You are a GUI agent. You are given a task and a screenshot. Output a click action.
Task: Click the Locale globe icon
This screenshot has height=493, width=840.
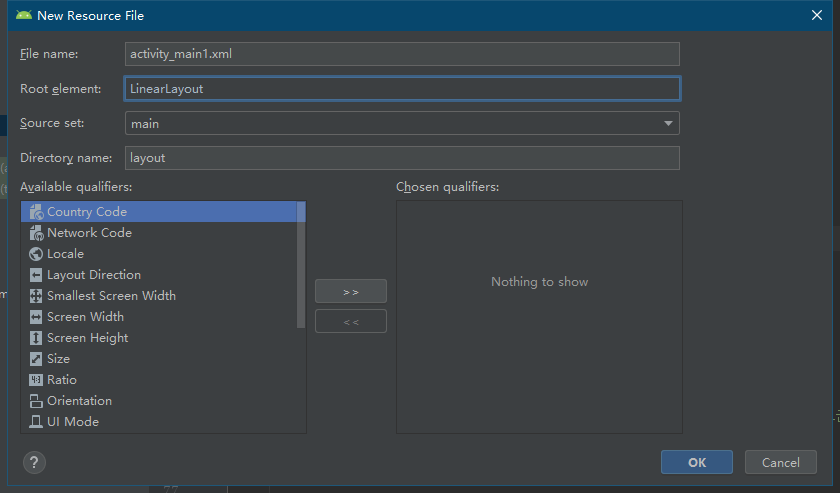click(36, 254)
